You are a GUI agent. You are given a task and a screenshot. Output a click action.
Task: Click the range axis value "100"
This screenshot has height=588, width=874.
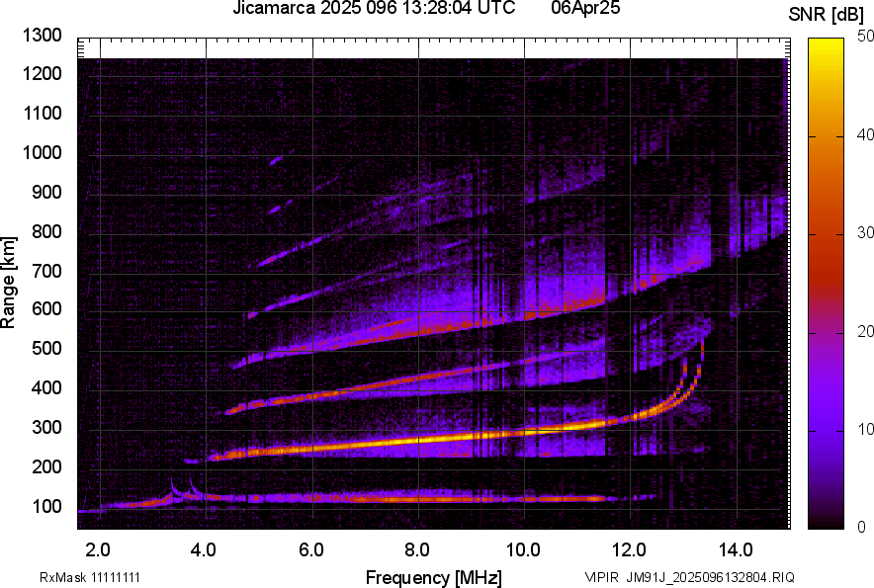coord(46,506)
